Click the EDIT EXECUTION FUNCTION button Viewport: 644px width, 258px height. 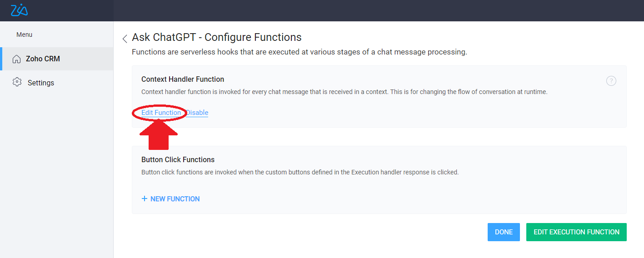pyautogui.click(x=576, y=232)
